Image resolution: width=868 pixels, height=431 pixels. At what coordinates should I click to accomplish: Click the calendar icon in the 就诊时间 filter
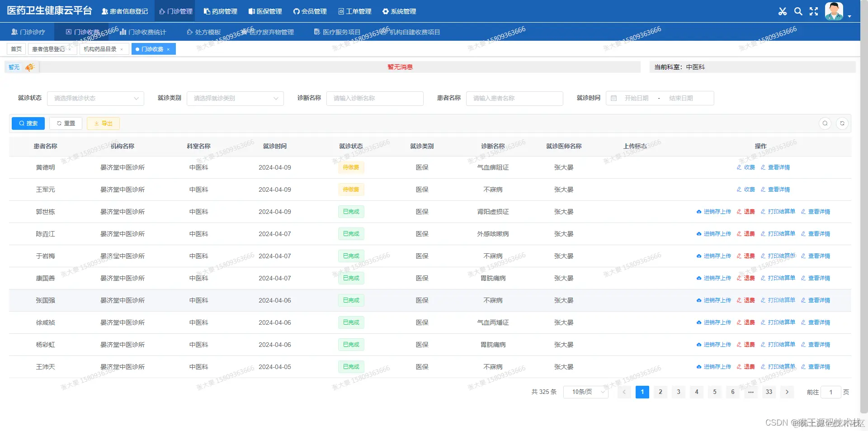coord(614,98)
